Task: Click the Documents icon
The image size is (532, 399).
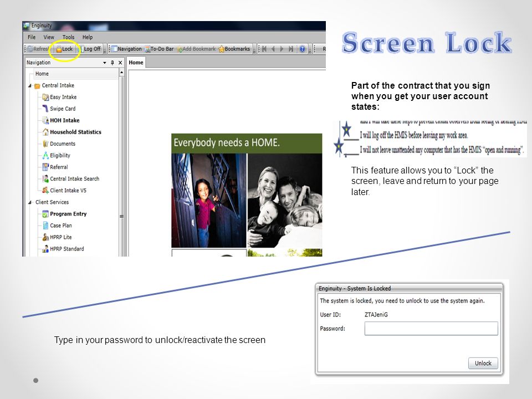Action: 45,144
